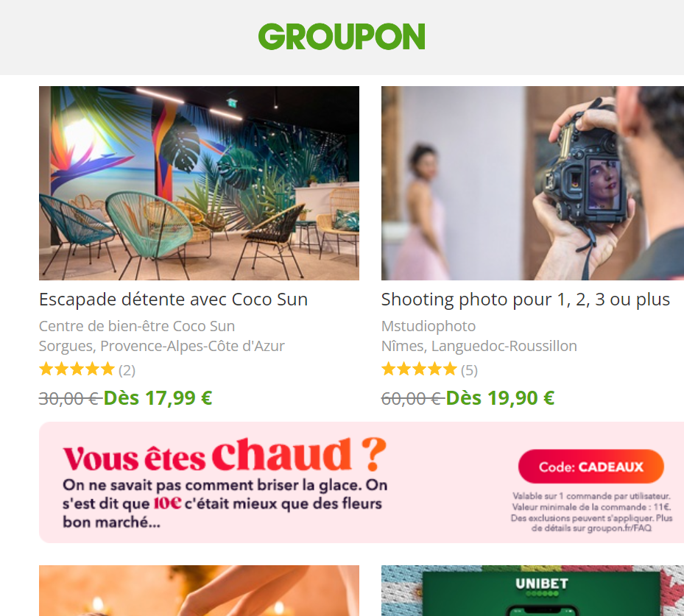The width and height of the screenshot is (684, 616).
Task: Select the Mstudiophoto merchant name
Action: [429, 326]
